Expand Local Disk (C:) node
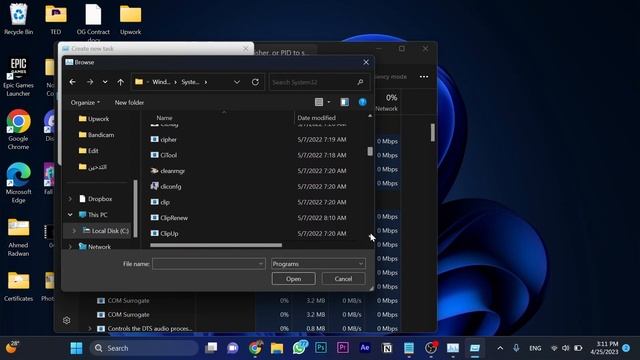The image size is (640, 360). pos(74,231)
